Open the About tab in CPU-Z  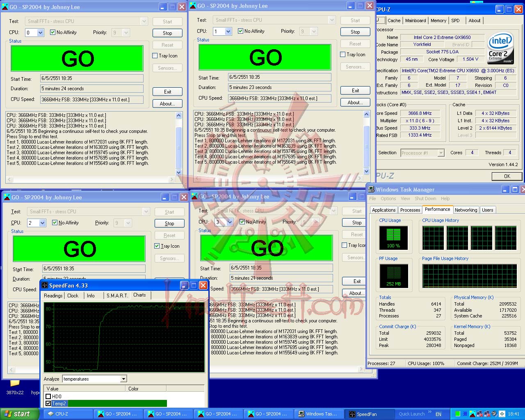[x=475, y=21]
